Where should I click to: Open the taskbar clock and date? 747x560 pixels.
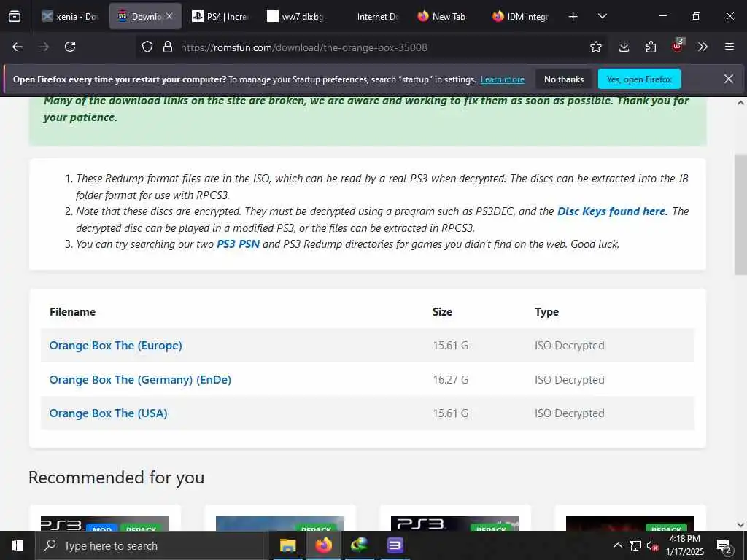[684, 545]
